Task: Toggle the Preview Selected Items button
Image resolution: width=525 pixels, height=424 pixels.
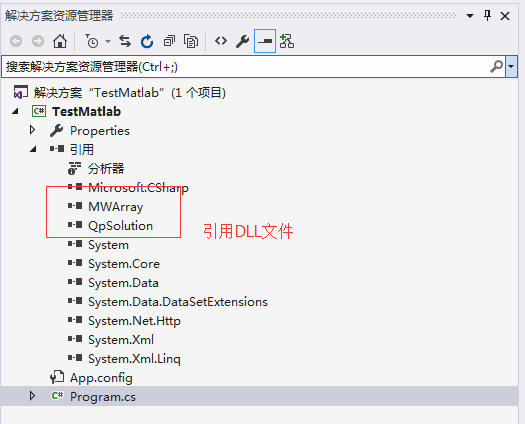Action: pos(265,41)
